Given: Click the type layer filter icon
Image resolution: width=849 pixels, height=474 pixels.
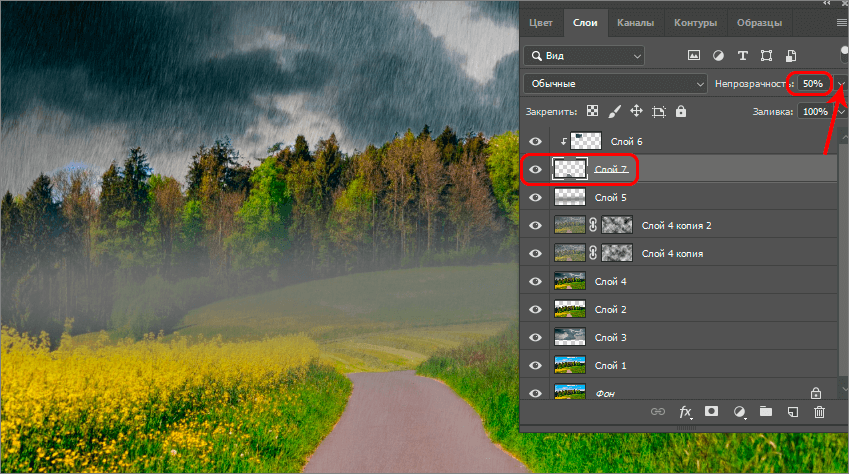Looking at the screenshot, I should point(742,55).
